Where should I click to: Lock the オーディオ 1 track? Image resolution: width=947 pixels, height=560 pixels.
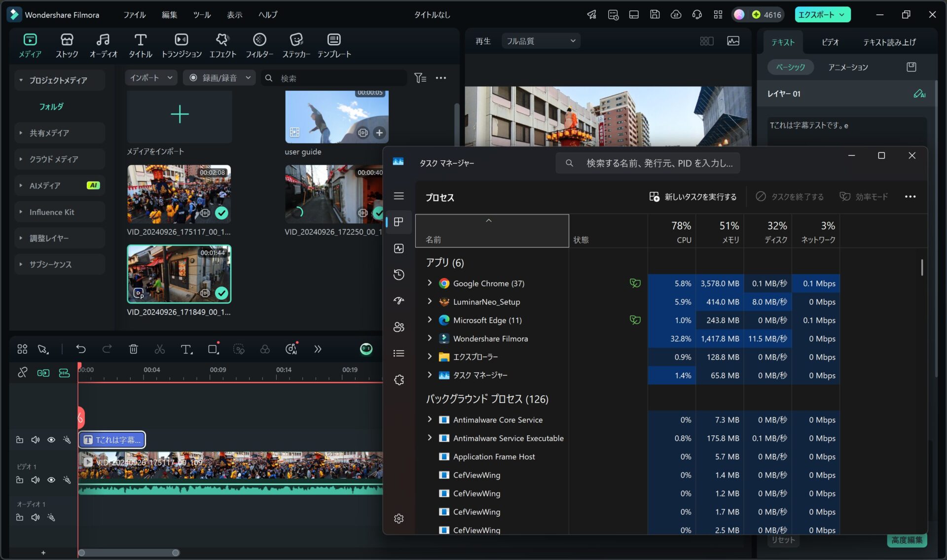pyautogui.click(x=20, y=517)
